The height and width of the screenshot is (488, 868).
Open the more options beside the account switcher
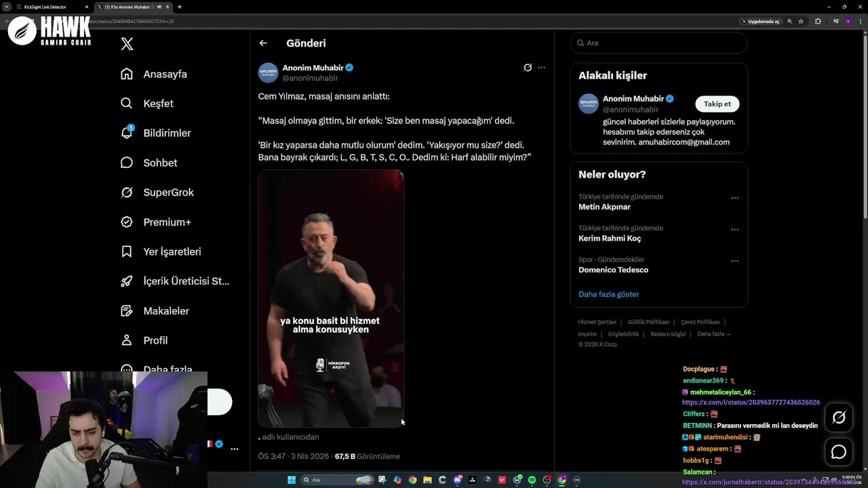[x=234, y=449]
